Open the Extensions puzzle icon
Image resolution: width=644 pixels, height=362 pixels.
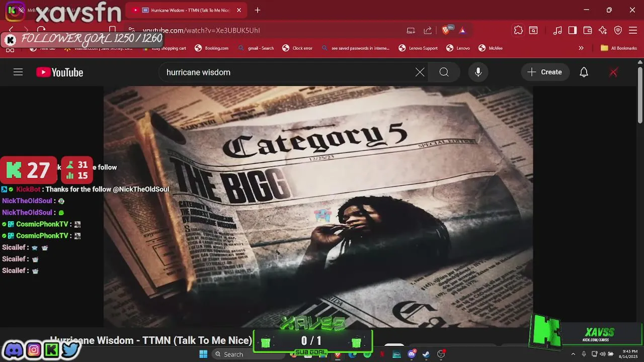coord(518,30)
